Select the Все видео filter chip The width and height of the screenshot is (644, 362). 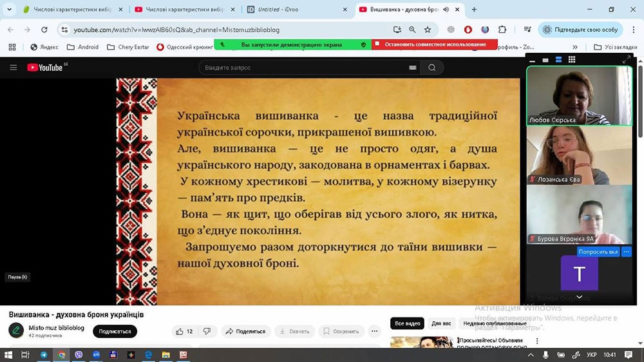407,323
